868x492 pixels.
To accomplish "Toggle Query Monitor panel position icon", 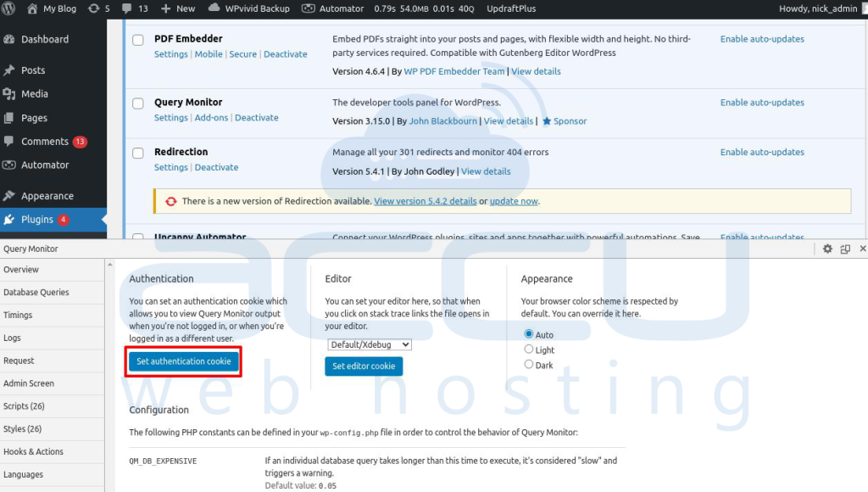I will coord(844,248).
